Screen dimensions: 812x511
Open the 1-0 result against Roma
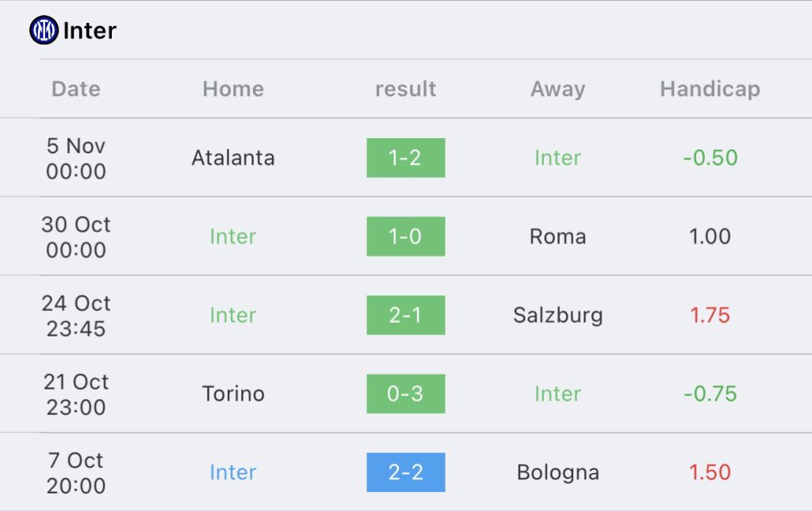coord(405,236)
